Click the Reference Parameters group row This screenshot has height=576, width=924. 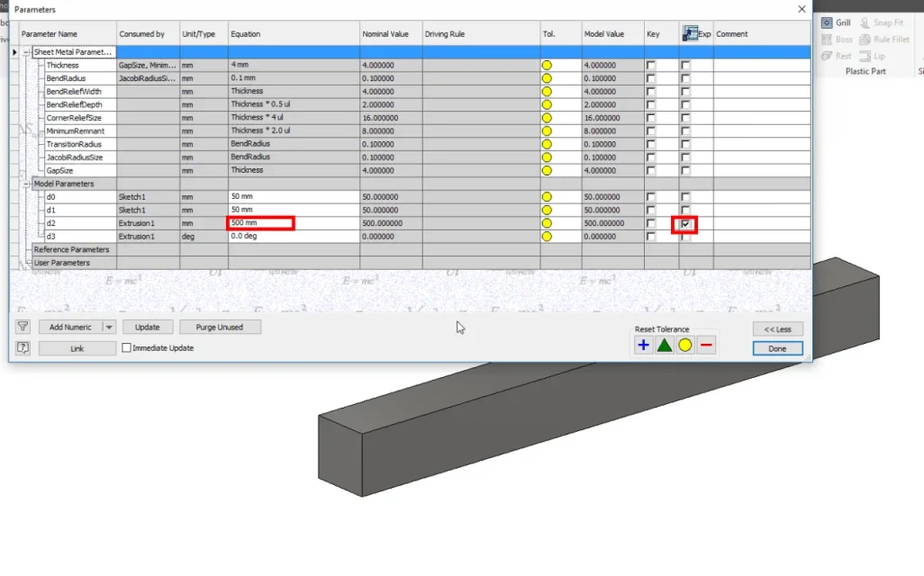(415, 249)
